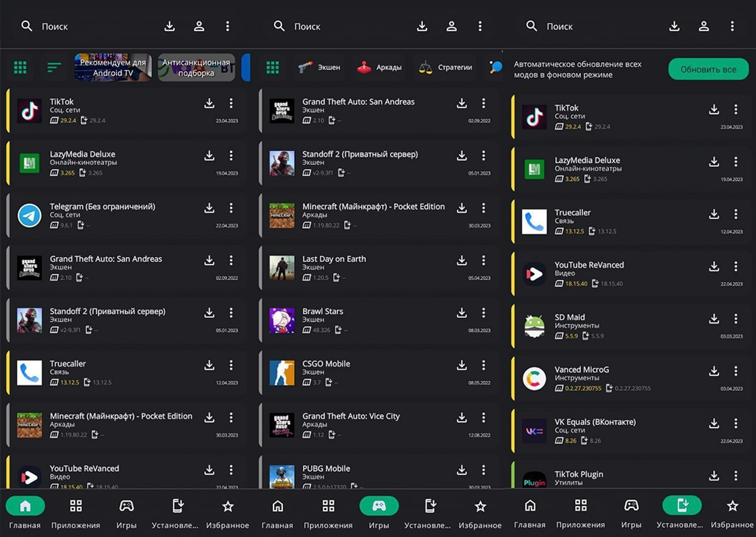The width and height of the screenshot is (756, 537).
Task: Download Telegram (Без ограничений) using its download icon
Action: coord(209,208)
